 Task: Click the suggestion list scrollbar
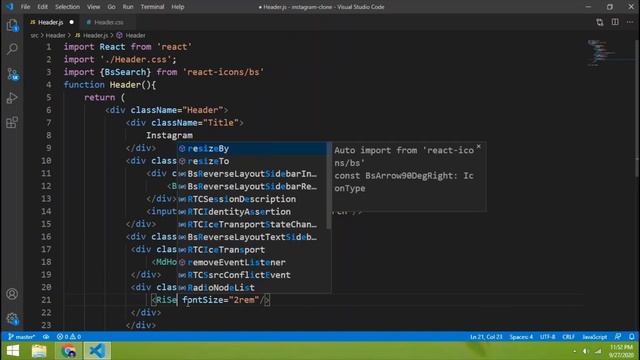(329, 186)
